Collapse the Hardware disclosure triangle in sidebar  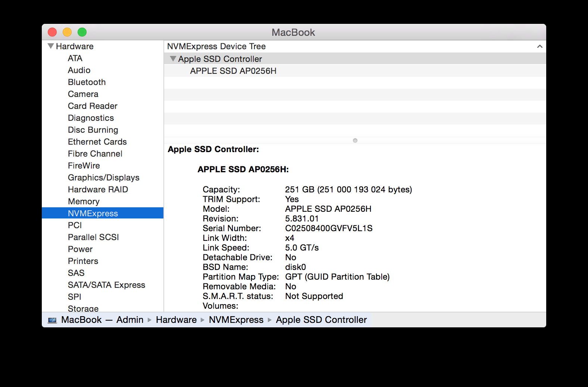click(x=51, y=46)
